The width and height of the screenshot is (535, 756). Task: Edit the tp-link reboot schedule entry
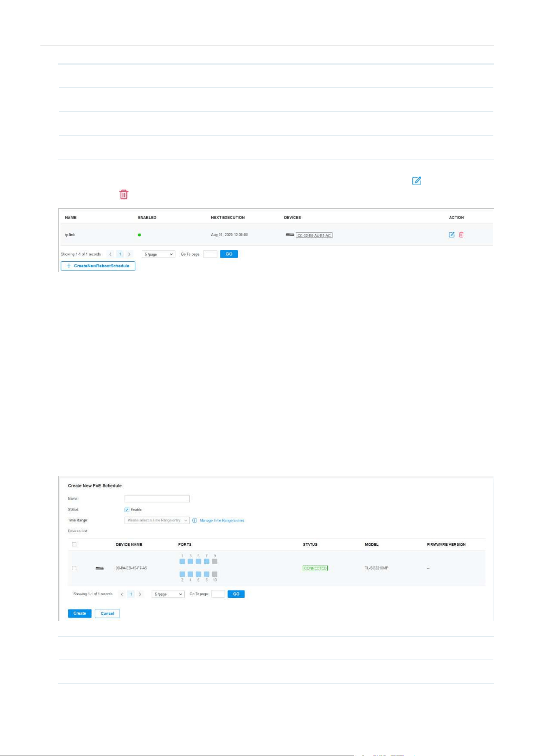452,235
